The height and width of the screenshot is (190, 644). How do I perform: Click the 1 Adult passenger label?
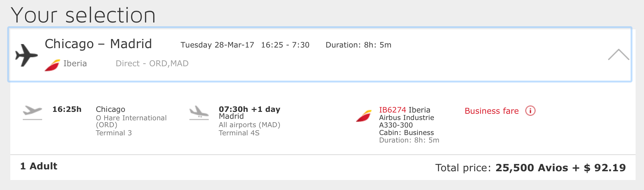click(x=39, y=166)
